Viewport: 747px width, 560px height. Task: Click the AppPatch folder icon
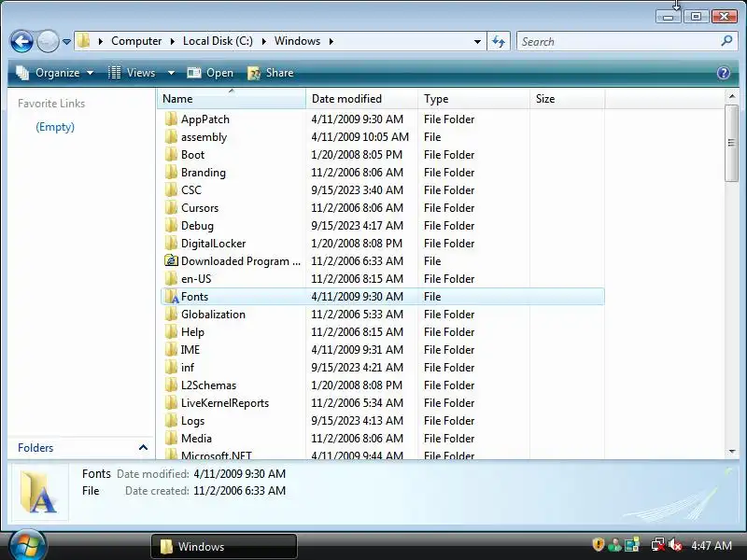tap(171, 119)
